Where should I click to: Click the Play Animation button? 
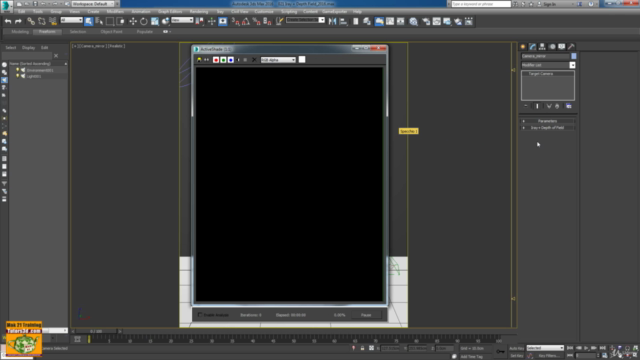(587, 348)
